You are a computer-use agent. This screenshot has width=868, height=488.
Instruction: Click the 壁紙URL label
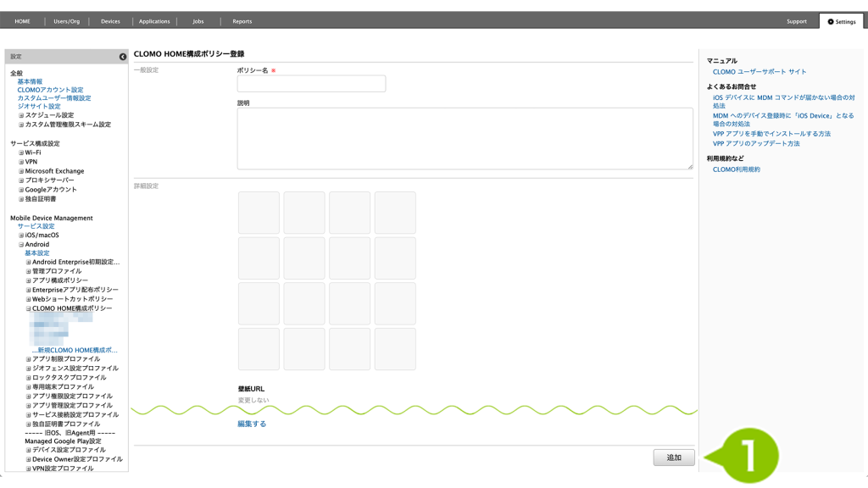point(251,389)
